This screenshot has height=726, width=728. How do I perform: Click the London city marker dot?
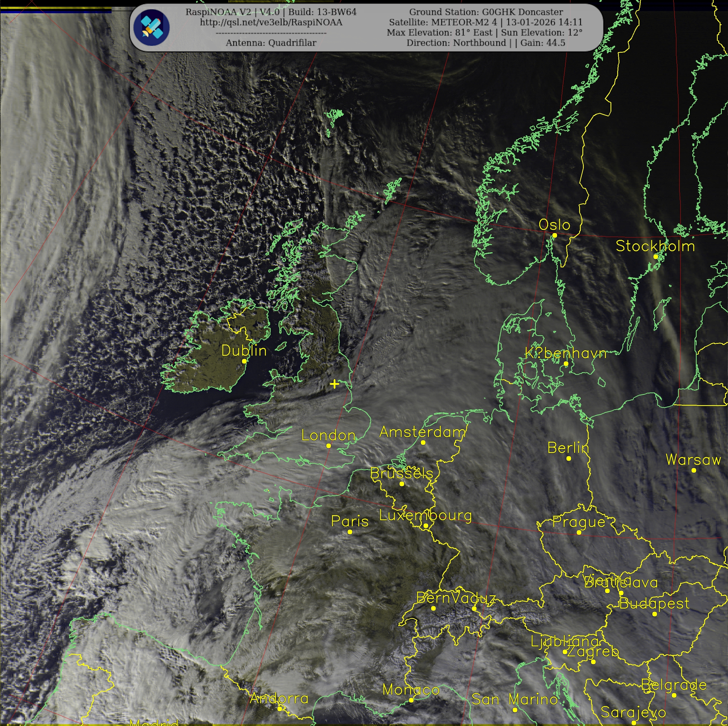click(328, 446)
